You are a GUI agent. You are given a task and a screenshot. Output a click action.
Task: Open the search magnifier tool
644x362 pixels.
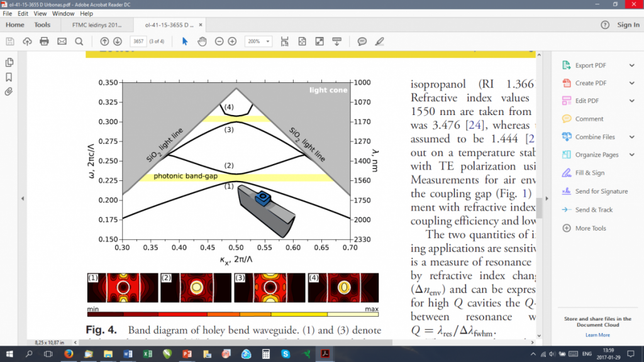point(79,41)
